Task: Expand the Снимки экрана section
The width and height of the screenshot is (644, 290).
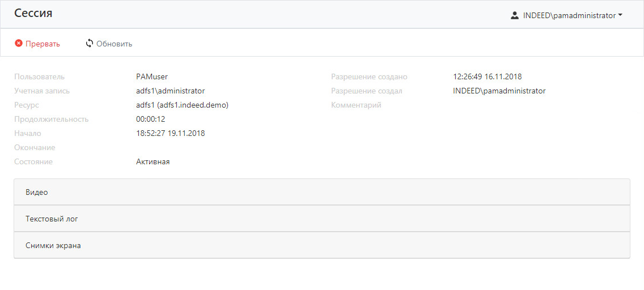Action: point(321,245)
